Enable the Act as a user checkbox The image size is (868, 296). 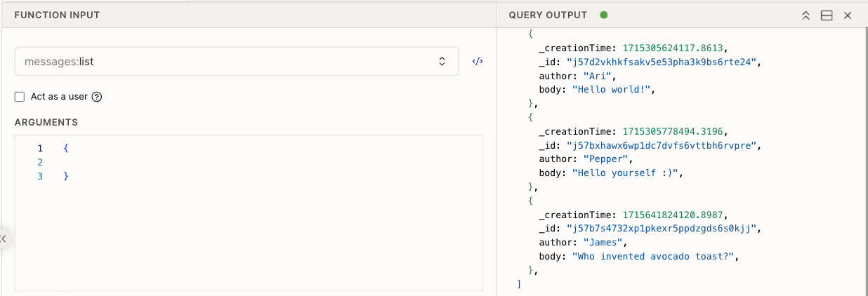click(x=20, y=97)
